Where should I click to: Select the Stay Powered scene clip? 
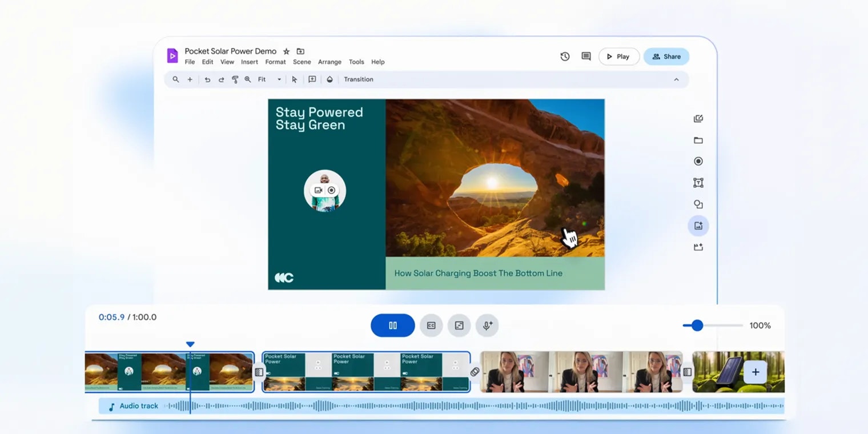click(169, 372)
